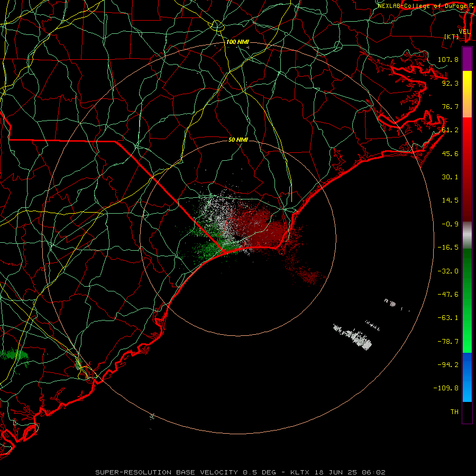Click the VEL legend title

click(464, 32)
